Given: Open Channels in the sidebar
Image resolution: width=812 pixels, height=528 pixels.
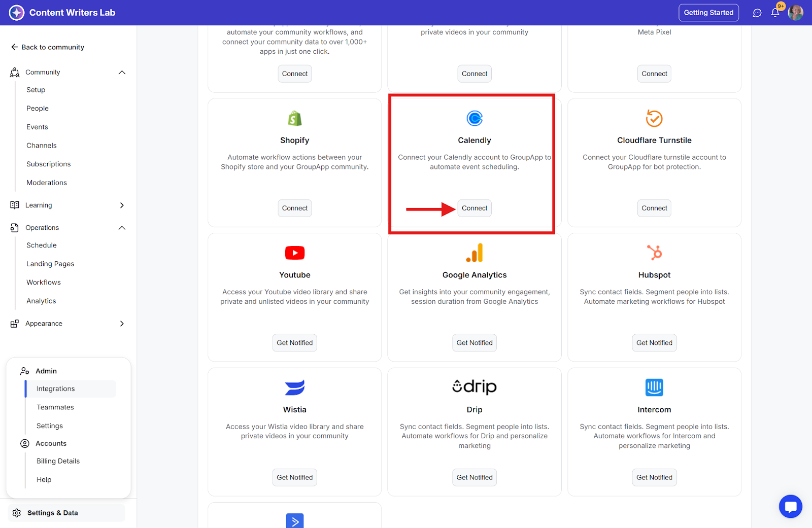Looking at the screenshot, I should [x=42, y=146].
